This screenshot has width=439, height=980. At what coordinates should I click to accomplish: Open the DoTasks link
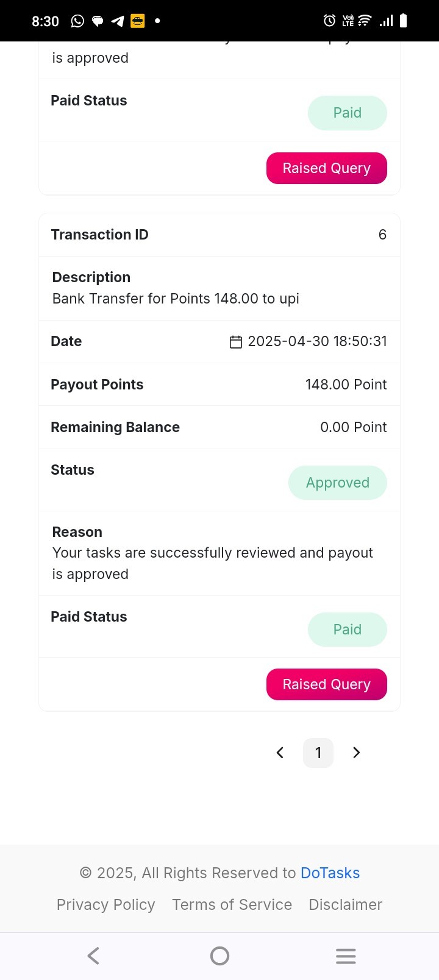coord(330,873)
